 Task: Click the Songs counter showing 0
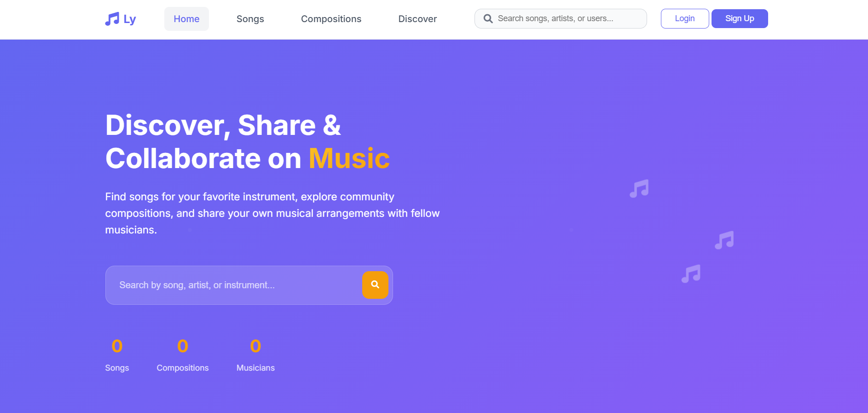(x=117, y=346)
